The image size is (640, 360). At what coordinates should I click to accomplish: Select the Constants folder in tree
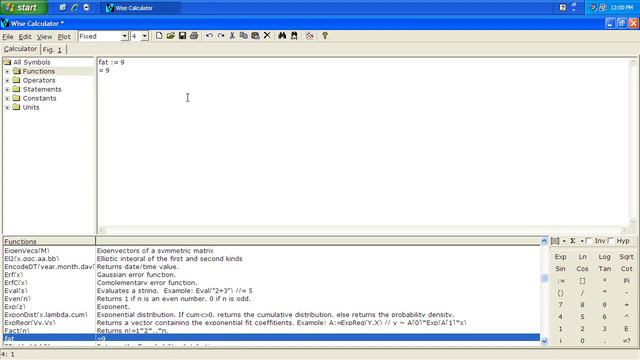tap(39, 98)
